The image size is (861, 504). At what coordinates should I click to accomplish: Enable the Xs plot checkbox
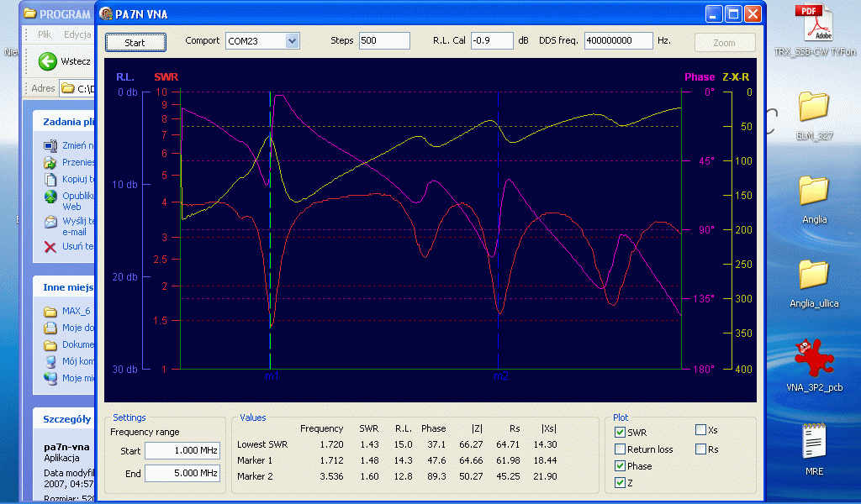tap(700, 430)
